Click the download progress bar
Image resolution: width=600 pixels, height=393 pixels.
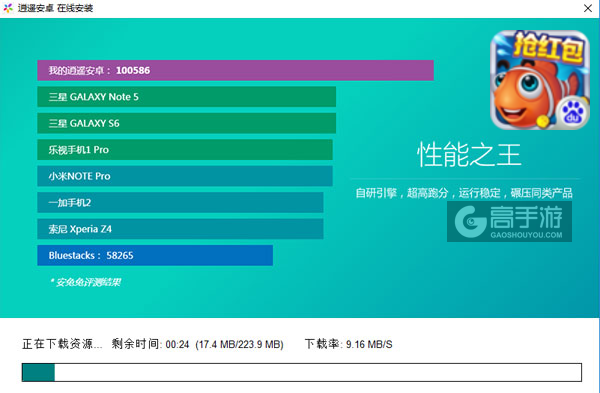point(302,372)
